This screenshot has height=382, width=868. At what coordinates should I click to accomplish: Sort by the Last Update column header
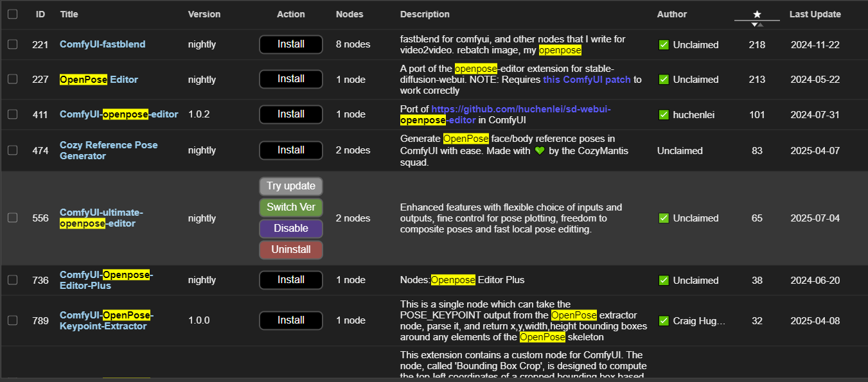[815, 14]
